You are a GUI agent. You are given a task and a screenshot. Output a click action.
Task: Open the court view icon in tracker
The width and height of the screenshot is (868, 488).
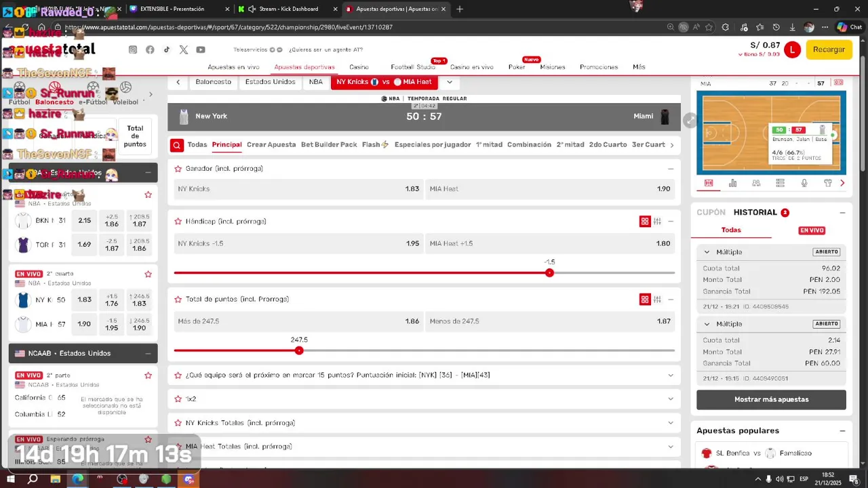tap(709, 183)
